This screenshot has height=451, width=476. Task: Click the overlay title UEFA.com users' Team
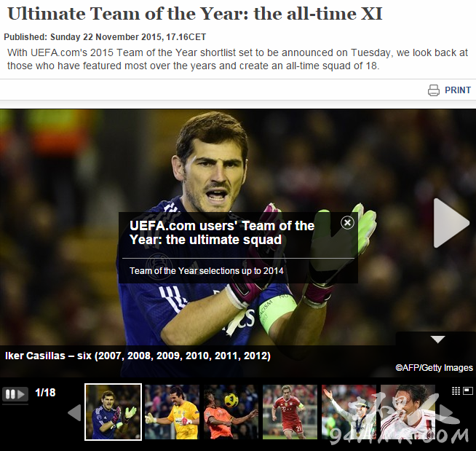click(222, 232)
